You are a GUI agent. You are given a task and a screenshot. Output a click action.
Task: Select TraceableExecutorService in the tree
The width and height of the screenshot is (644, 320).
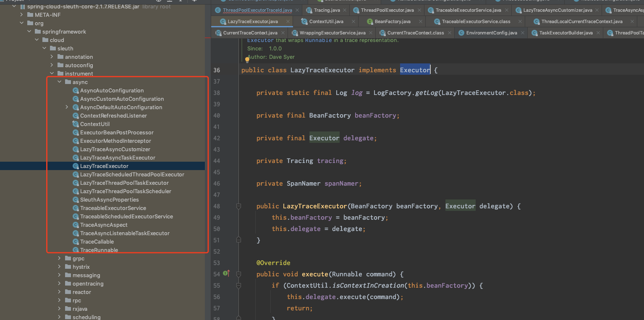(113, 208)
